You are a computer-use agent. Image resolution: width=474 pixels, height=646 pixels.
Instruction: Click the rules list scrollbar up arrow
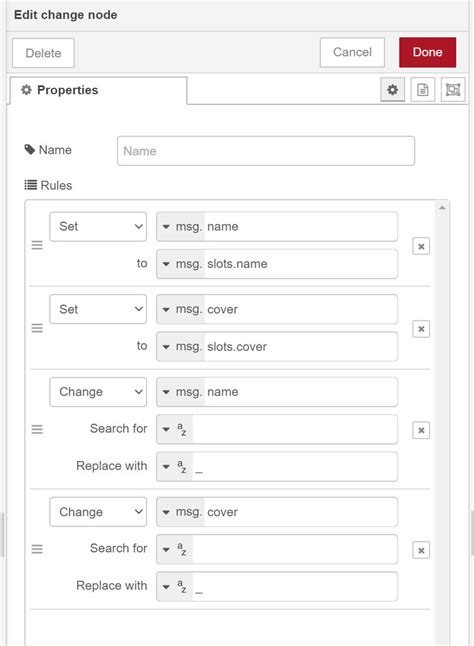442,208
